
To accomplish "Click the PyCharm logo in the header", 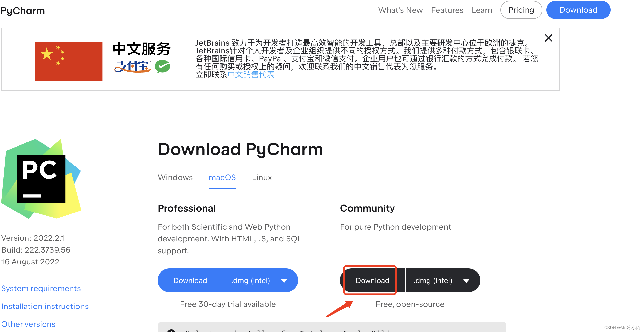I will point(23,10).
